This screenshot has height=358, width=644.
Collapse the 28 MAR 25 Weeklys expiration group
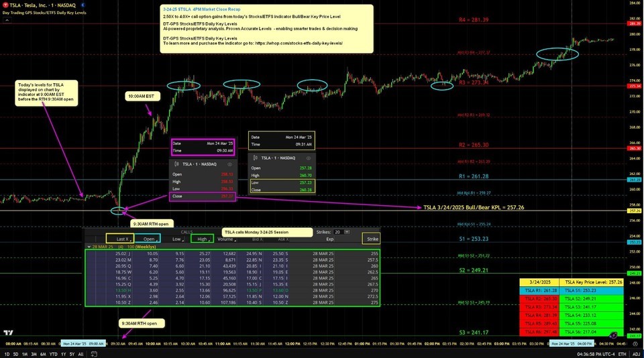point(89,247)
